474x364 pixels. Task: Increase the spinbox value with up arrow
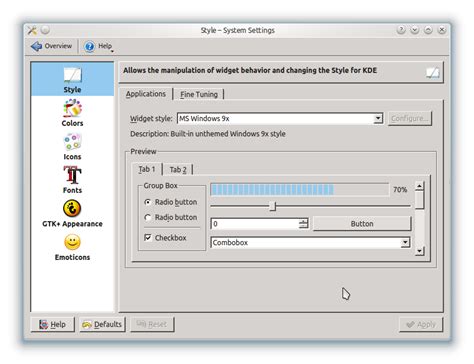pyautogui.click(x=303, y=221)
